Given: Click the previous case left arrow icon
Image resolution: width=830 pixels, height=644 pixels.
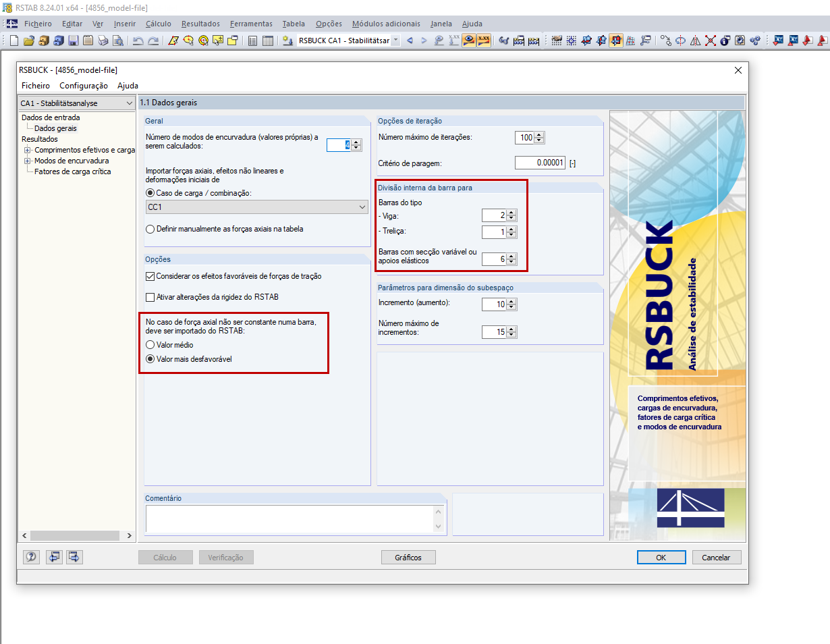Looking at the screenshot, I should coord(409,41).
